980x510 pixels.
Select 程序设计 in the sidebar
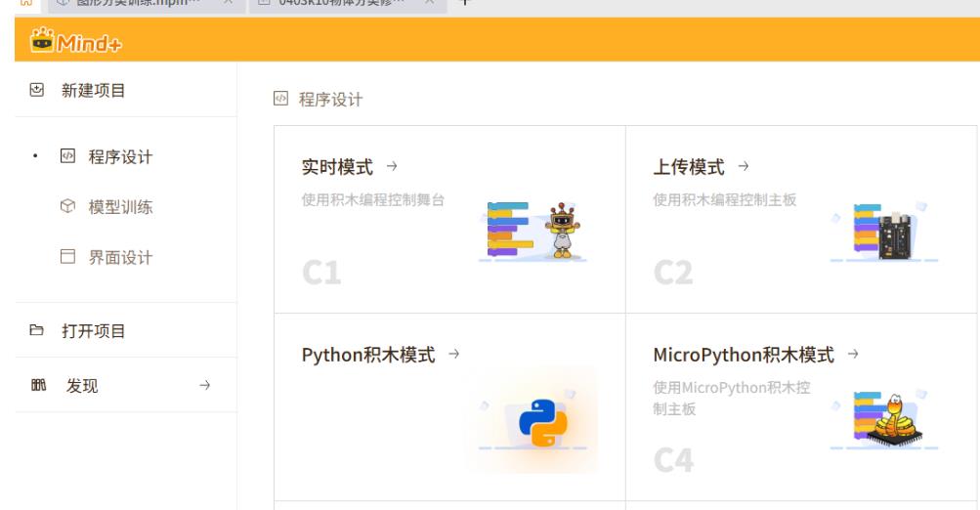[x=120, y=157]
